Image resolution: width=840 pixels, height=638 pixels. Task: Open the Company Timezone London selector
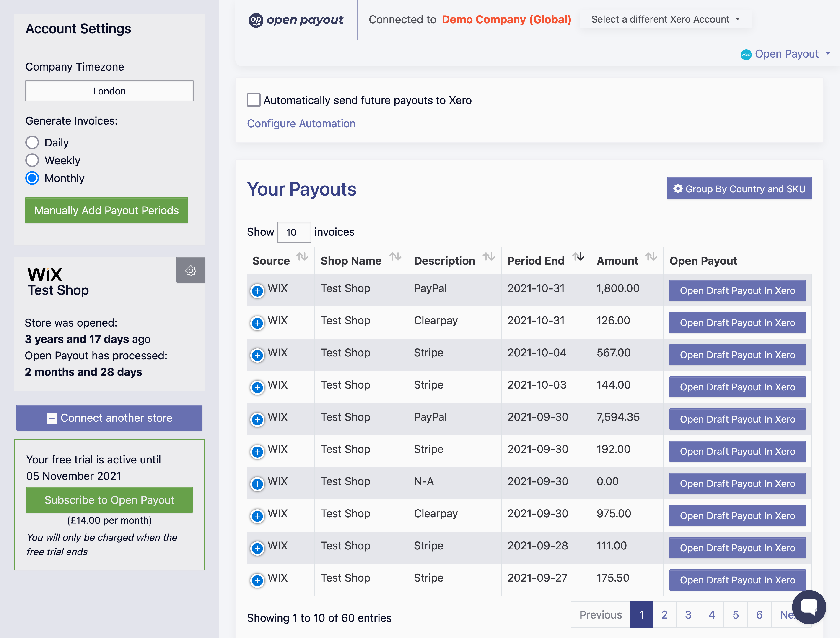point(109,91)
